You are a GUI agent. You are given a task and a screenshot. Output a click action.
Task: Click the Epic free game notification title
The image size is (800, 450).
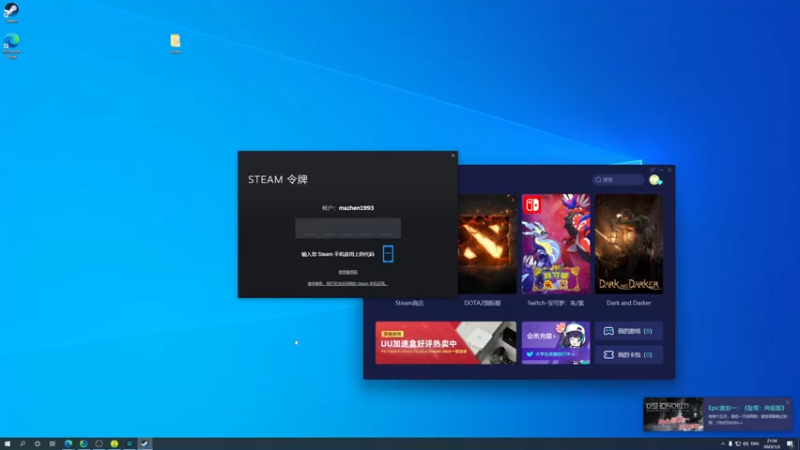746,408
